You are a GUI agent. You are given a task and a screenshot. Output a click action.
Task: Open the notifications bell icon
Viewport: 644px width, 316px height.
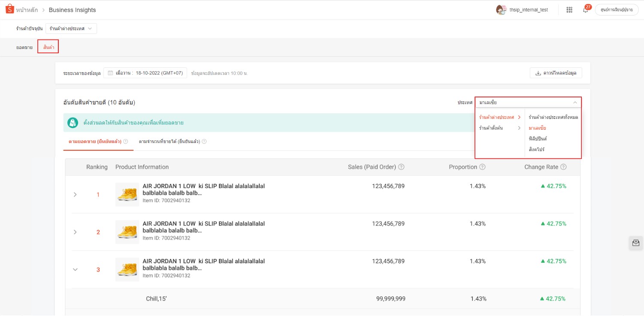[585, 10]
